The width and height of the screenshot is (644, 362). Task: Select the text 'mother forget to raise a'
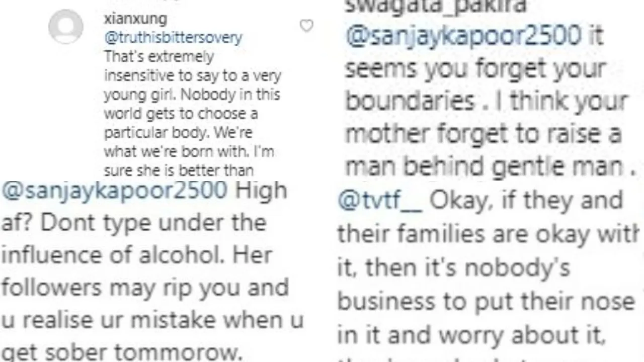(x=484, y=134)
